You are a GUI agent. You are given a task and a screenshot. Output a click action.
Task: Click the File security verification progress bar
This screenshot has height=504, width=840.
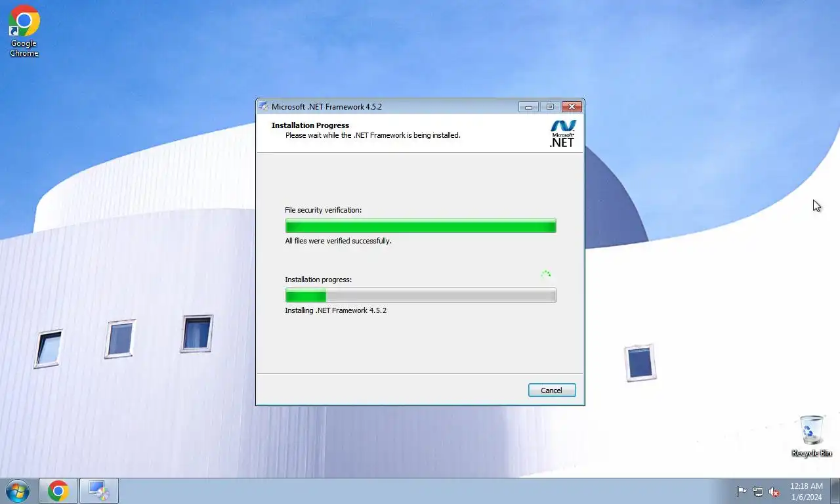point(421,226)
